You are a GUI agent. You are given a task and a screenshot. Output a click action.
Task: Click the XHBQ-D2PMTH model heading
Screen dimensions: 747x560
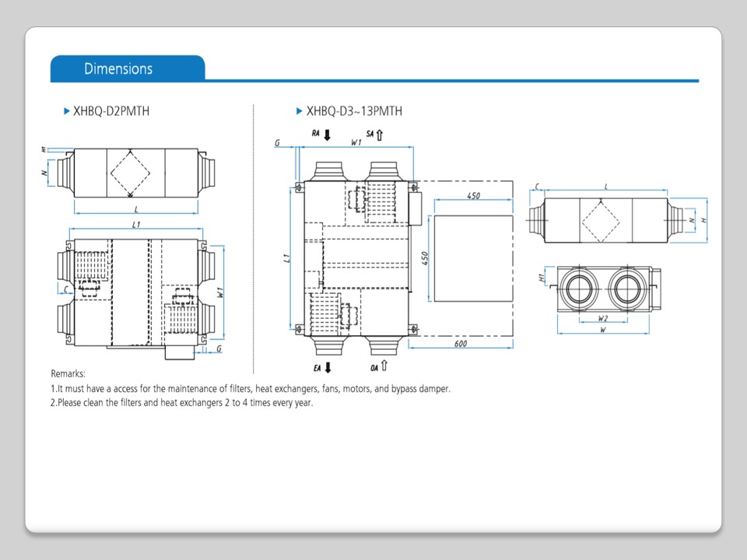tap(111, 111)
